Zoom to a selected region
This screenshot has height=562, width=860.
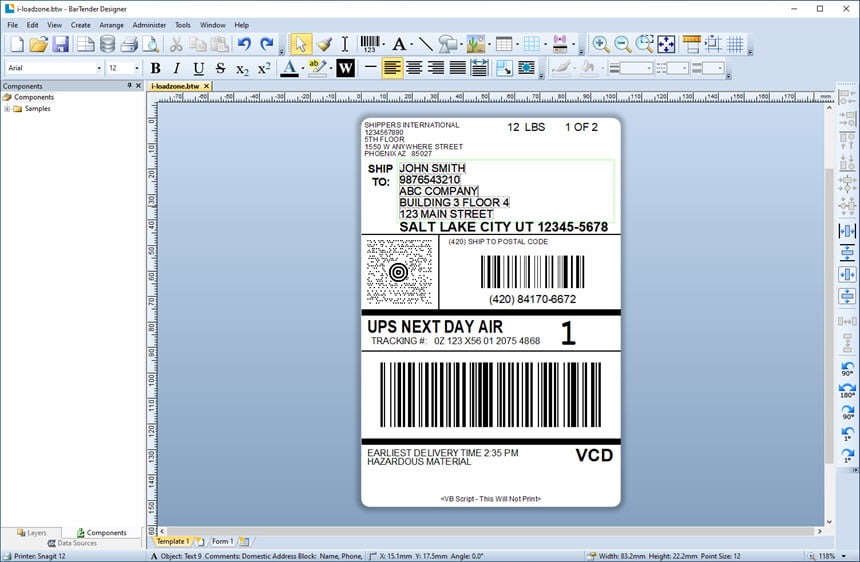click(644, 44)
